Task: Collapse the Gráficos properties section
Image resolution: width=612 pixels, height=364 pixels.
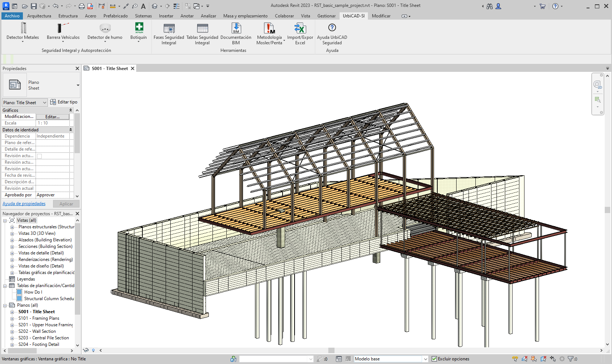Action: [x=70, y=110]
